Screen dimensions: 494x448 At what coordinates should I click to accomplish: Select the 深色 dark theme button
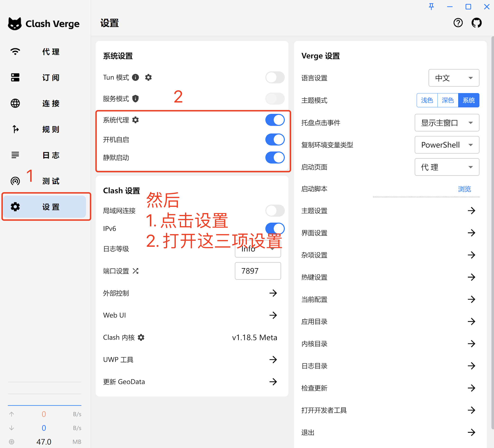point(448,100)
